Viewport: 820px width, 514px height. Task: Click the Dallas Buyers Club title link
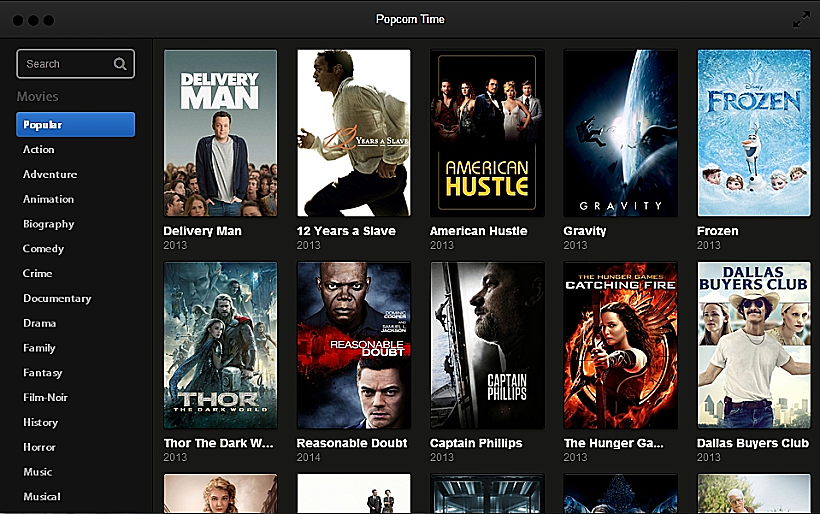coord(753,443)
